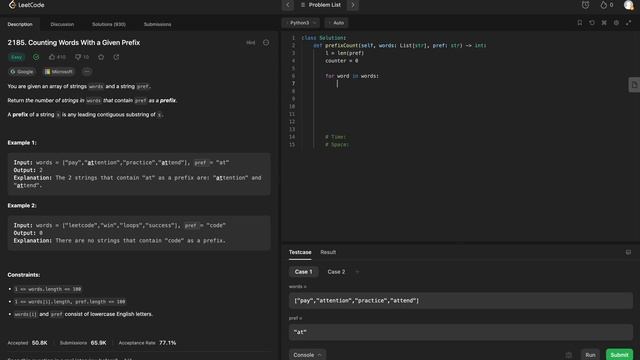Show the problem Hint

[251, 42]
